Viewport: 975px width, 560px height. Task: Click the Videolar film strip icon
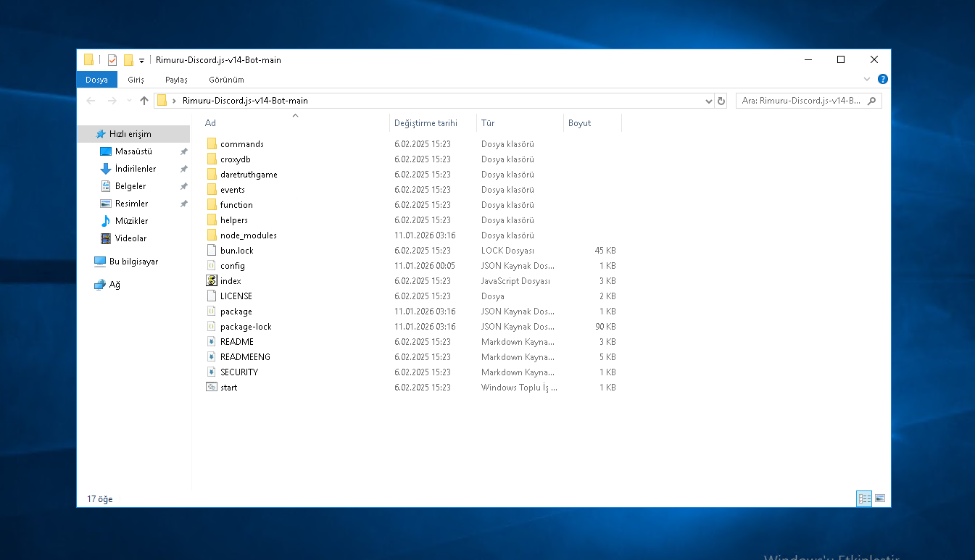[x=106, y=238]
